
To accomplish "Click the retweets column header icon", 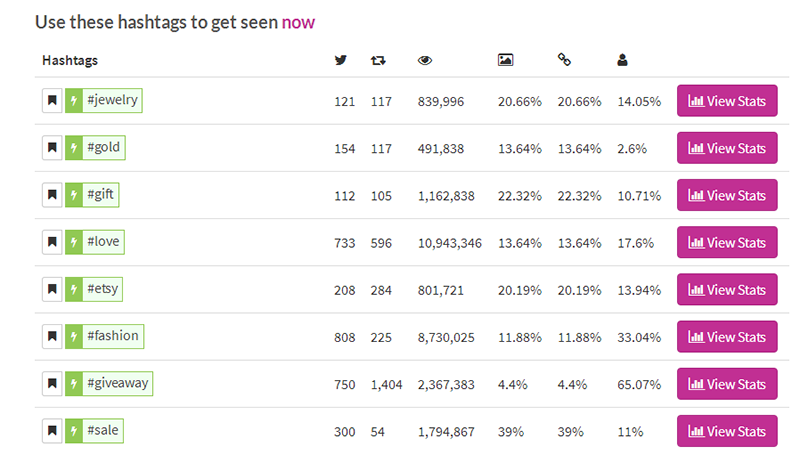I will (x=378, y=60).
